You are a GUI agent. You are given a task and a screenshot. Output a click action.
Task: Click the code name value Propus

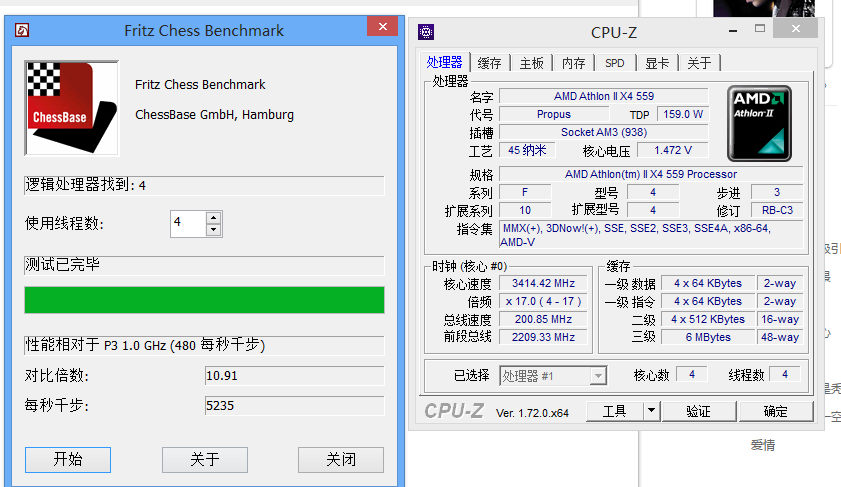554,114
